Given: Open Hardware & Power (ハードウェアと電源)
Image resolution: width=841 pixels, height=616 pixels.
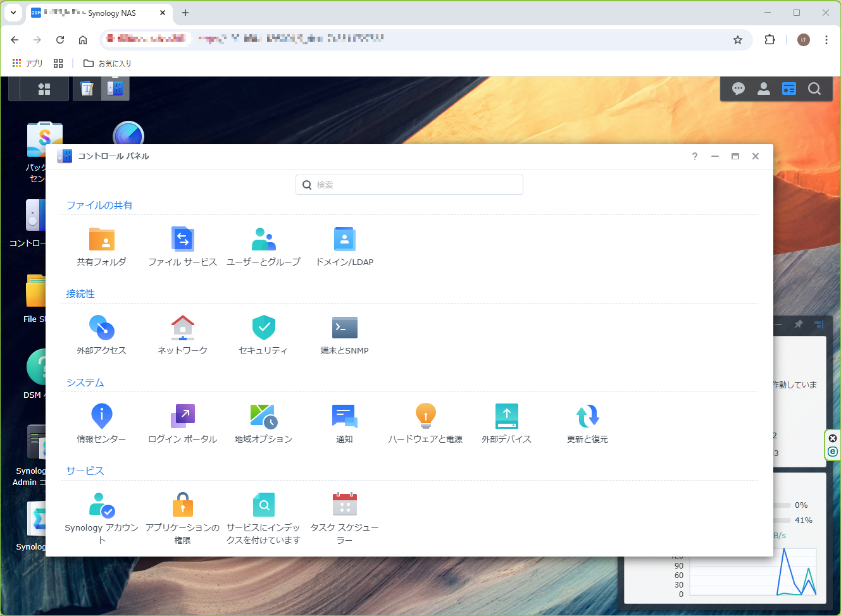Looking at the screenshot, I should point(425,424).
